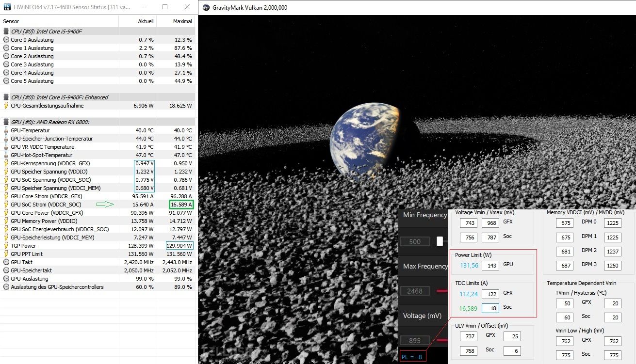This screenshot has height=364, width=636.
Task: Click the Sensor column header
Action: (x=11, y=21)
